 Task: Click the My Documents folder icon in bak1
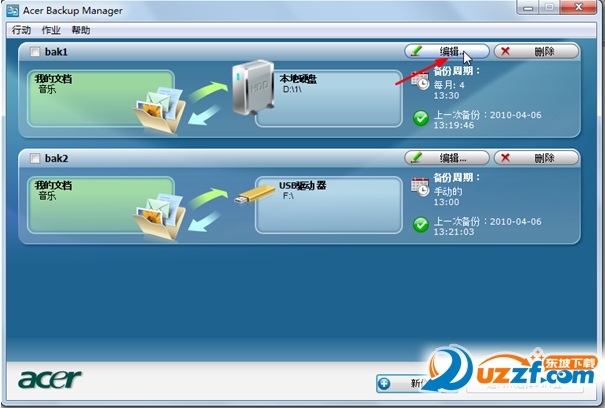pyautogui.click(x=160, y=104)
